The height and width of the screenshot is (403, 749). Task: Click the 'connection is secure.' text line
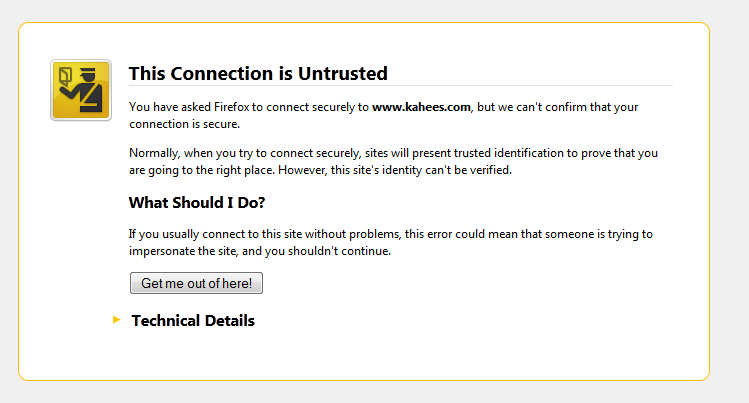click(x=184, y=124)
